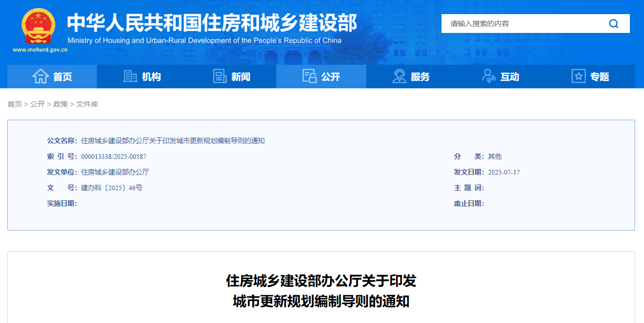
Task: Click the newspaper icon beside 新闻
Action: (220, 76)
